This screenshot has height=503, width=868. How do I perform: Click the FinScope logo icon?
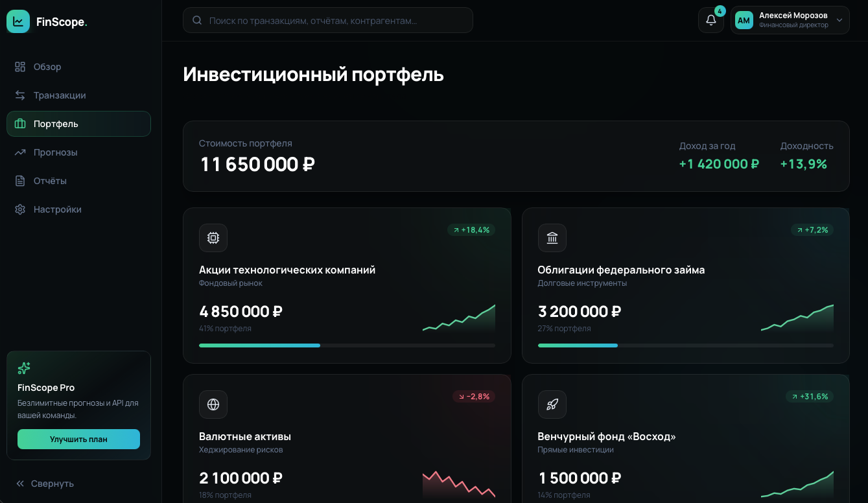pos(18,21)
